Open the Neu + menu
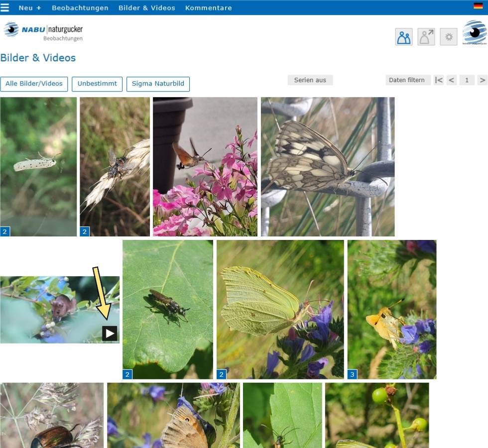The width and height of the screenshot is (488, 448). [x=30, y=8]
